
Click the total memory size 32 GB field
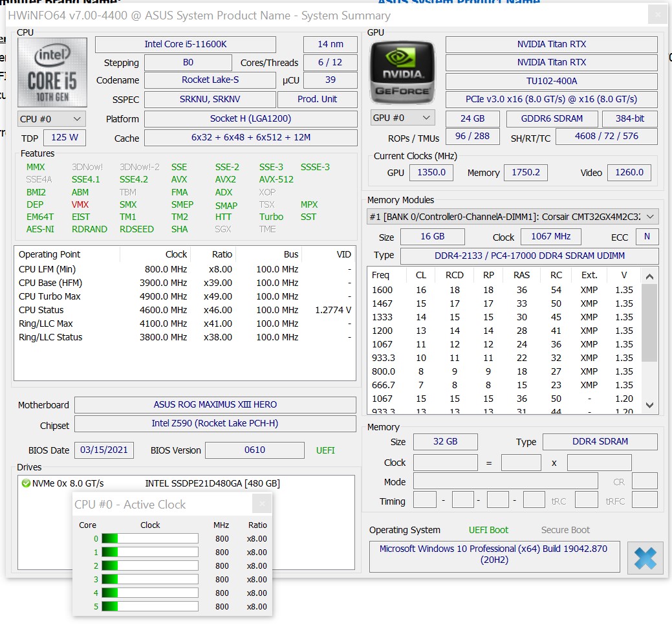click(x=445, y=441)
